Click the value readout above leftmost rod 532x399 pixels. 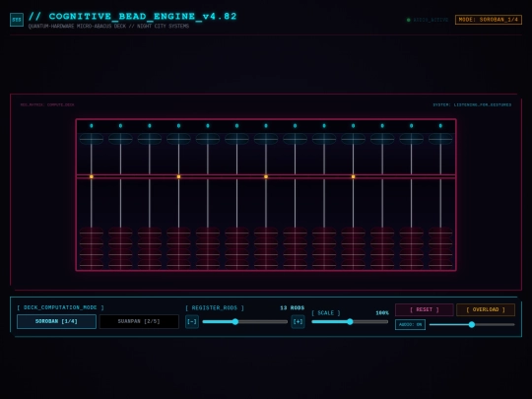[92, 126]
